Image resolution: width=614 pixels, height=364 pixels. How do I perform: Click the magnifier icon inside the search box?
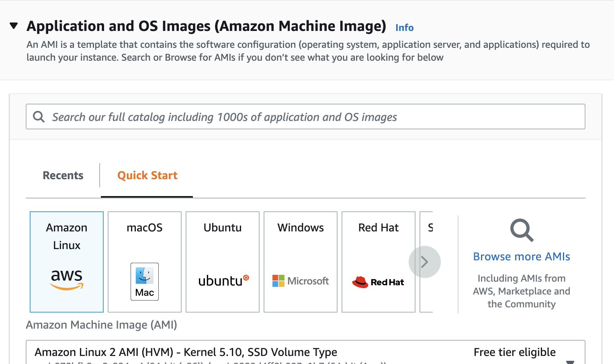pos(39,117)
